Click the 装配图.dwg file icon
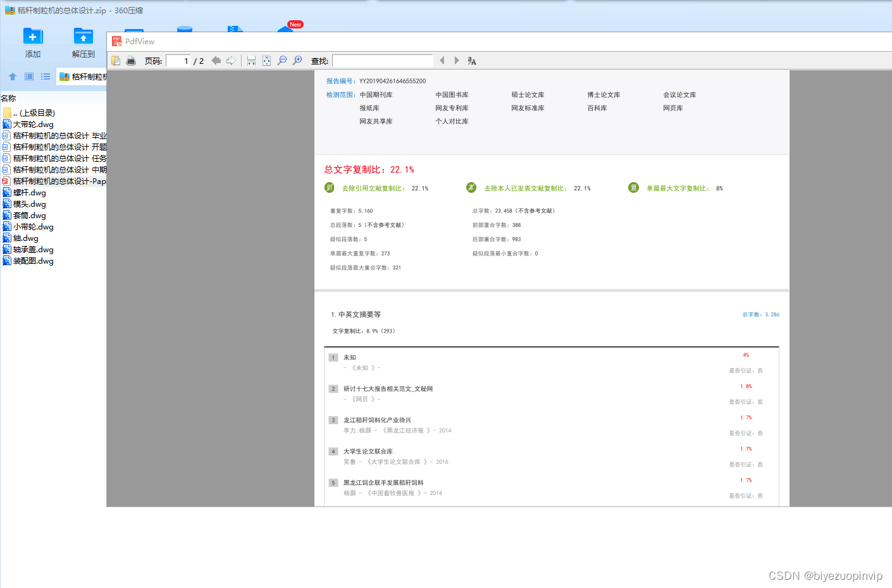Viewport: 892px width, 588px height. point(7,261)
